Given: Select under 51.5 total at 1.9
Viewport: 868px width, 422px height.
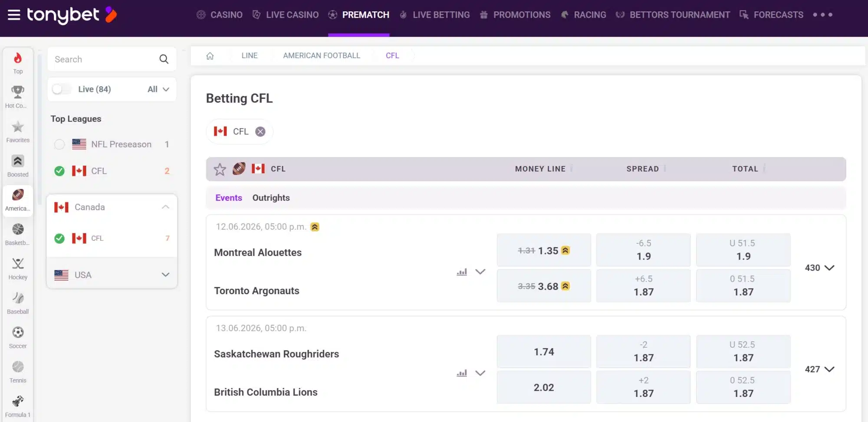Looking at the screenshot, I should click(x=743, y=250).
